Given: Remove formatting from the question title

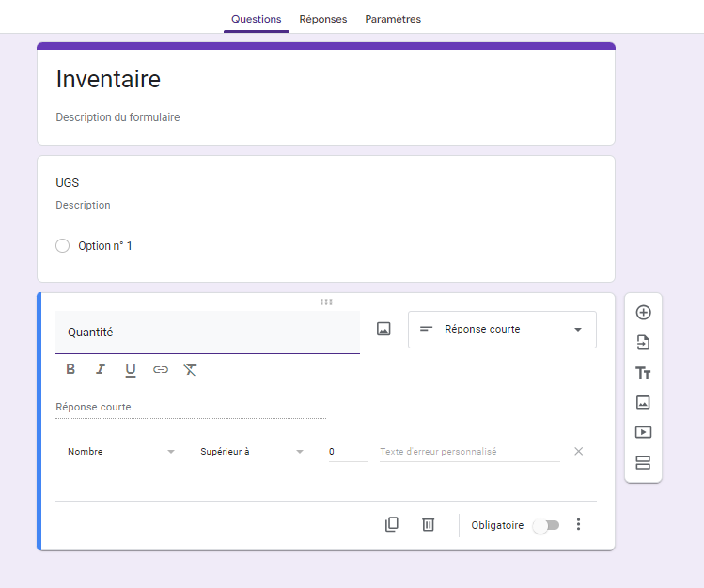Looking at the screenshot, I should click(190, 369).
